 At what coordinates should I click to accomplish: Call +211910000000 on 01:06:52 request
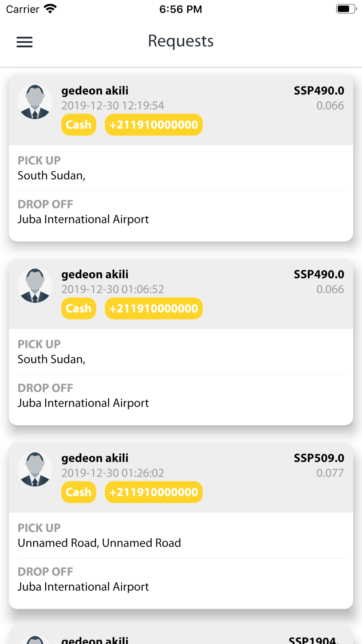(153, 308)
